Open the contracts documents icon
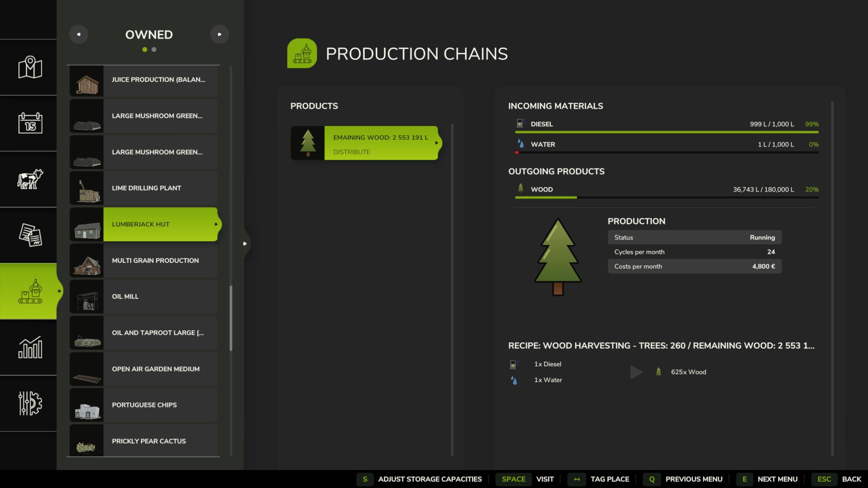868x488 pixels. (30, 235)
